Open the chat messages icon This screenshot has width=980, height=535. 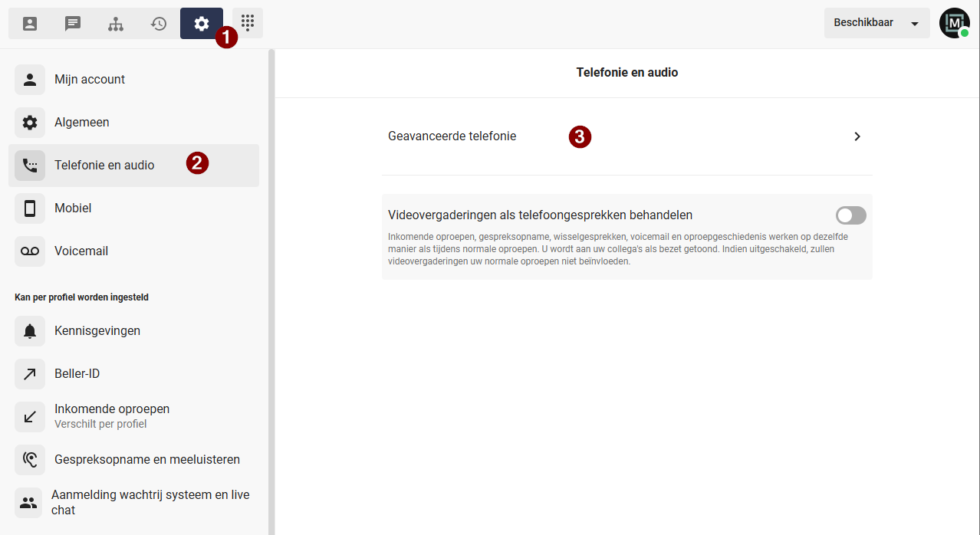[73, 24]
